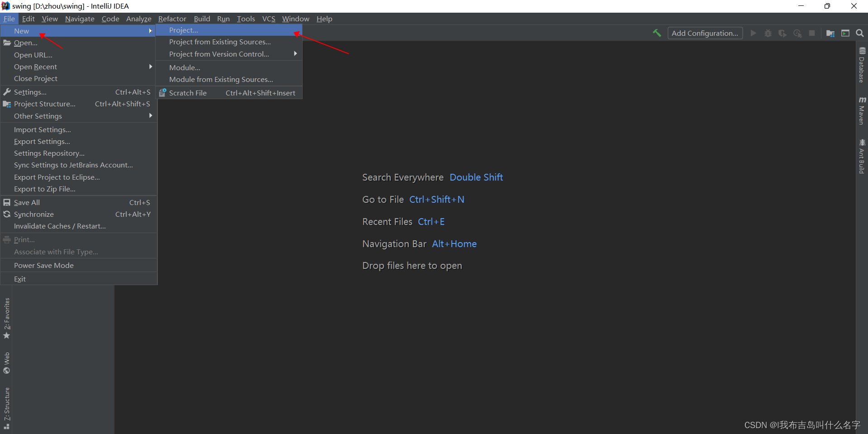The height and width of the screenshot is (434, 868).
Task: Open the Window menu
Action: [295, 19]
